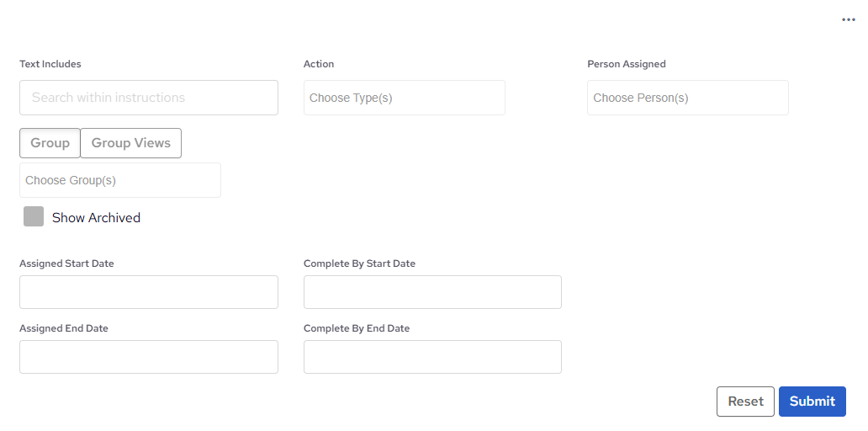Select the Complete By End Date field
Viewport: 868px width, 431px height.
(x=432, y=357)
